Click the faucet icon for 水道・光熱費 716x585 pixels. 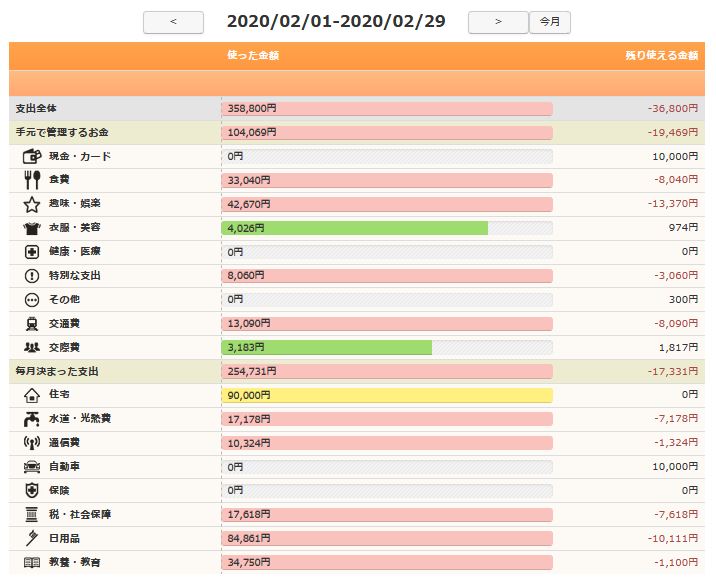(x=32, y=418)
